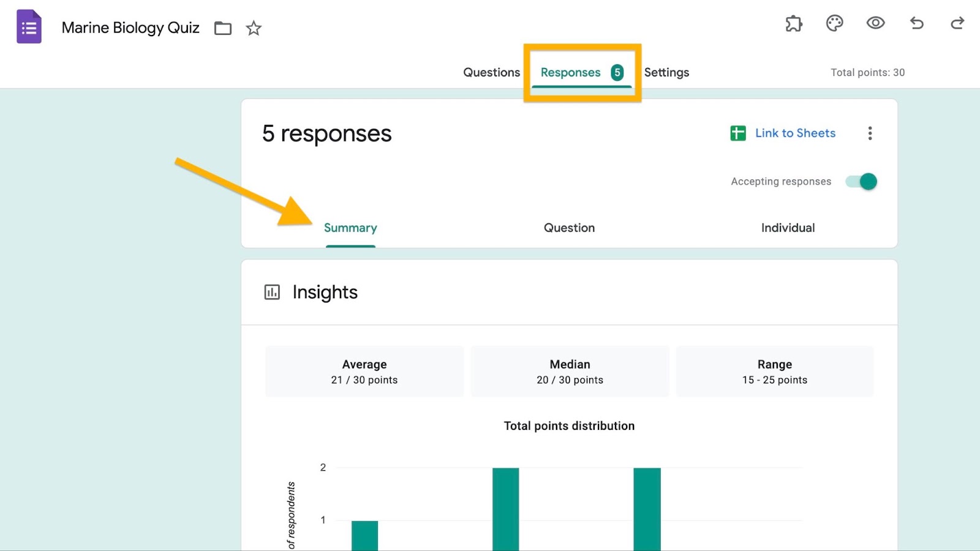Click Link to Sheets
980x551 pixels.
click(795, 133)
